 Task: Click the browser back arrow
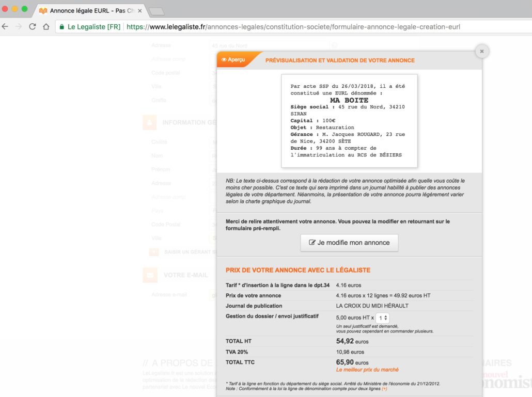(x=5, y=26)
